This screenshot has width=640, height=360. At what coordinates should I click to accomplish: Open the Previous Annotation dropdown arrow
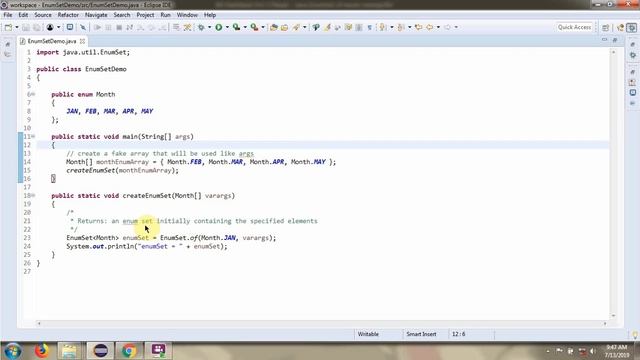click(x=410, y=27)
